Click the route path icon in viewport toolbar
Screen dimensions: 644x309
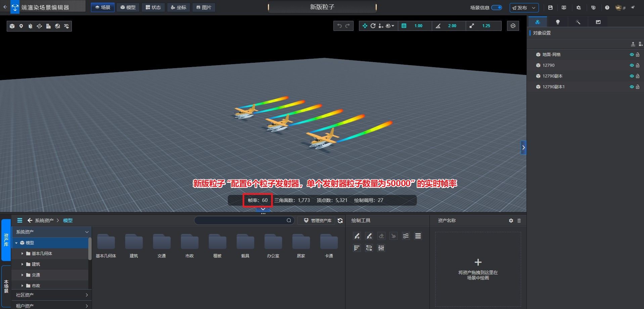coord(39,26)
